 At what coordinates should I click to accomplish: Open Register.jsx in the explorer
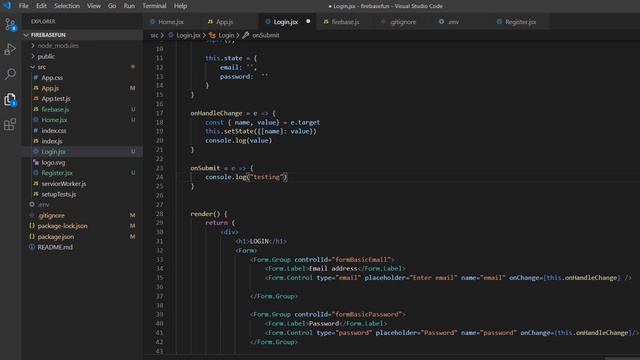[x=82, y=173]
